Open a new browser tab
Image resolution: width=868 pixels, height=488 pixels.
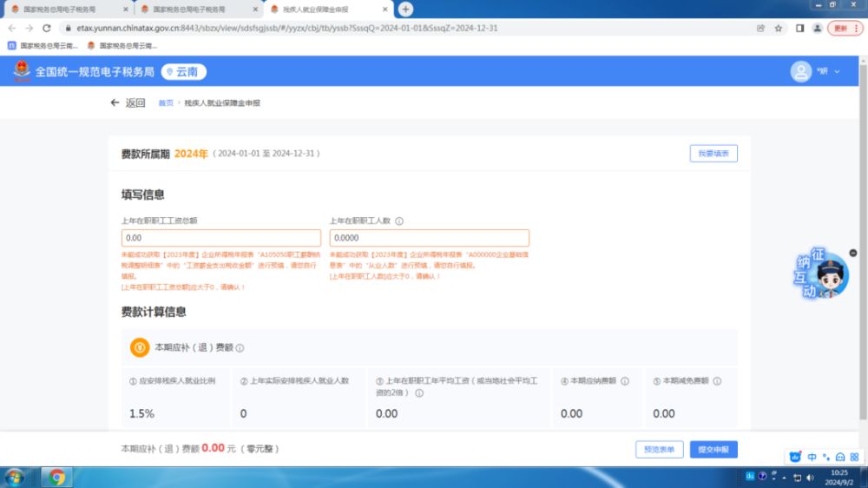click(405, 9)
